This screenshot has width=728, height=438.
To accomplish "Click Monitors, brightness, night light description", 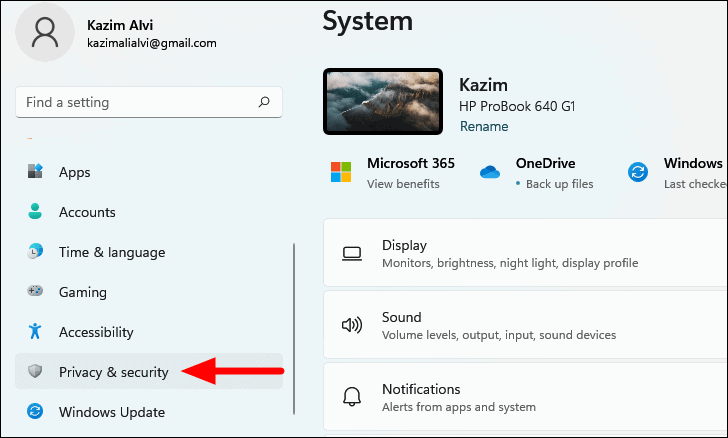I will [x=510, y=263].
